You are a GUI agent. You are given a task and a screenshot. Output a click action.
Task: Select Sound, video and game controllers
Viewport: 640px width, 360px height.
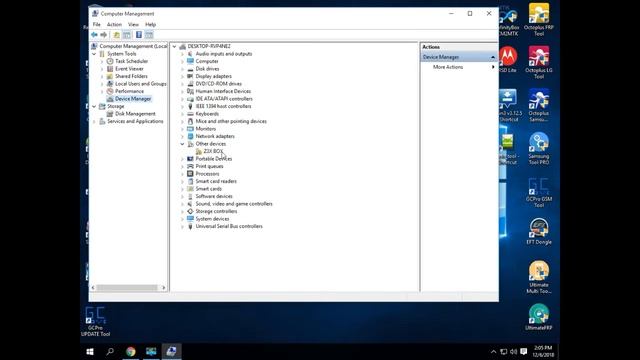[x=234, y=204]
